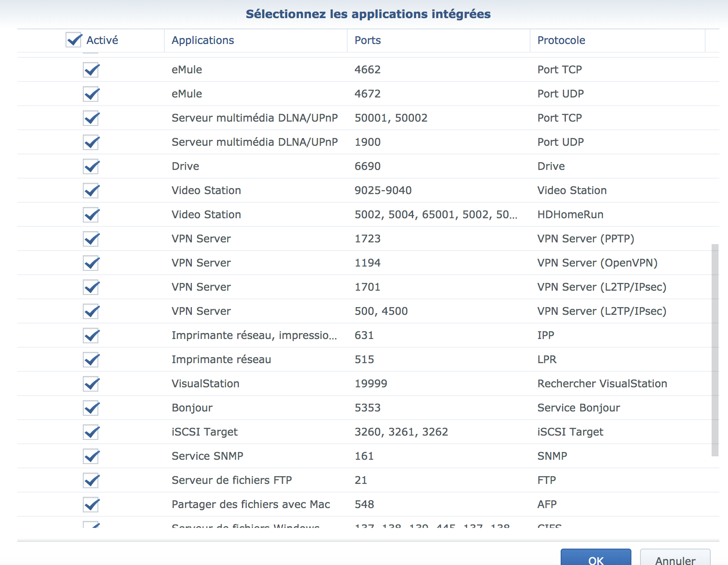This screenshot has width=728, height=565.
Task: Uncheck Video Station 9025-9040 checkbox
Action: (x=91, y=191)
